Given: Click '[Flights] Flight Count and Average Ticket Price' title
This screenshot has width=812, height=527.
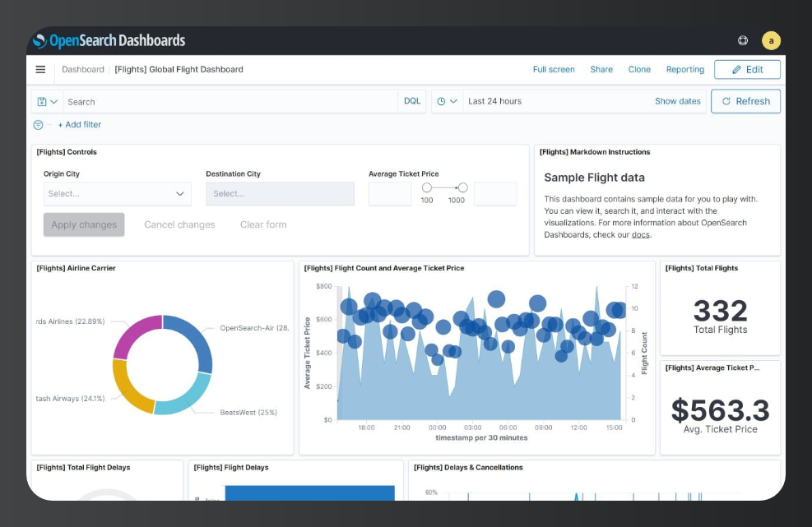Looking at the screenshot, I should pyautogui.click(x=383, y=268).
